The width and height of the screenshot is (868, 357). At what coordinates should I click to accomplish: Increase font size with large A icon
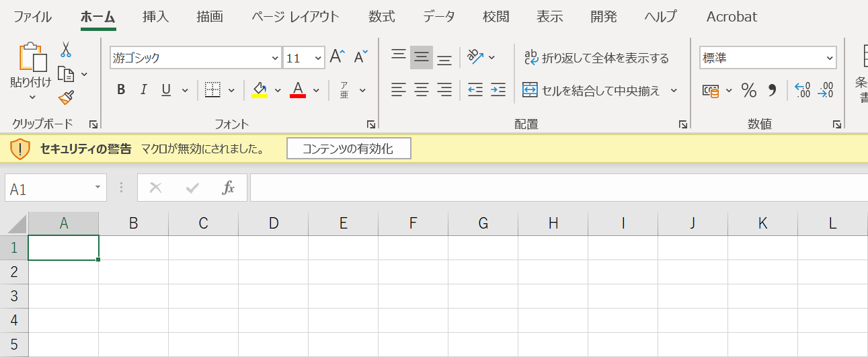tap(338, 57)
